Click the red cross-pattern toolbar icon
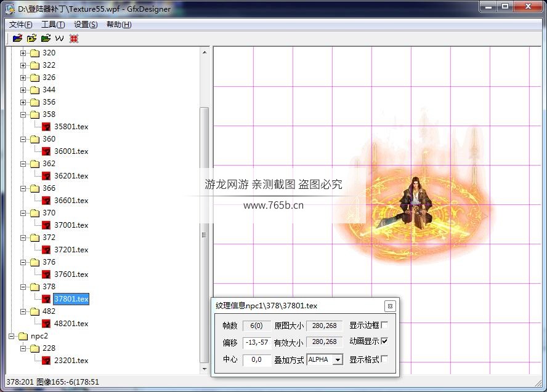This screenshot has width=547, height=392. [x=73, y=38]
